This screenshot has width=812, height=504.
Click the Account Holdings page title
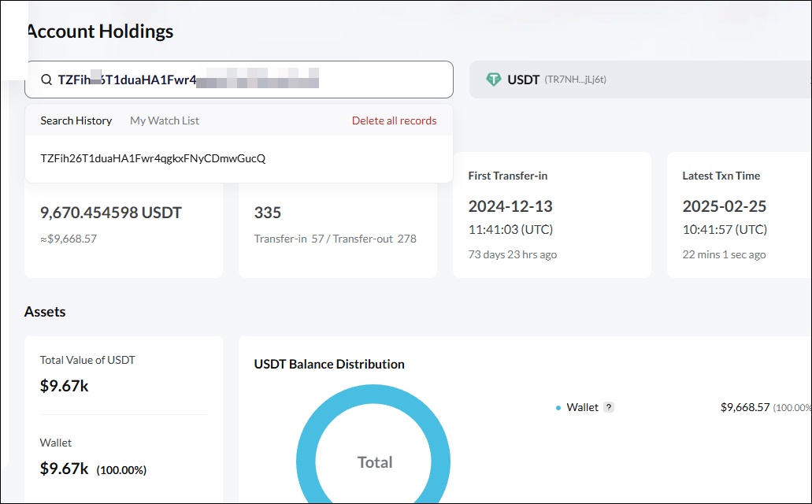[99, 31]
